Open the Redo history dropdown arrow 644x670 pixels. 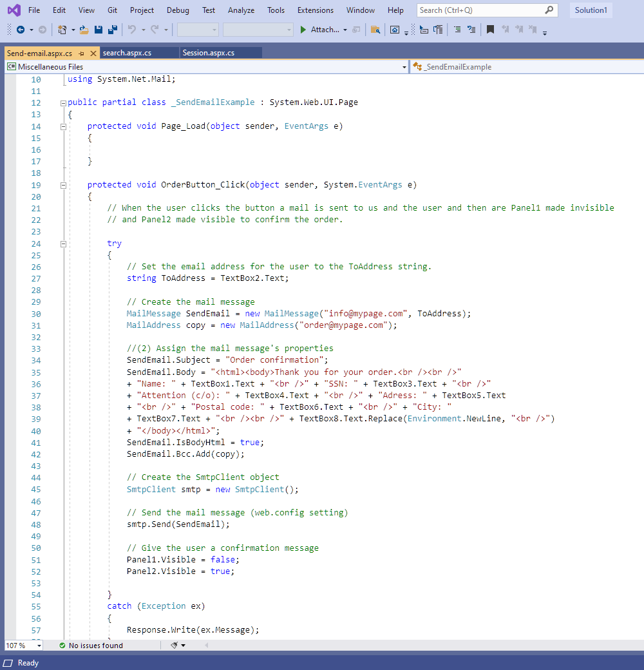pyautogui.click(x=166, y=30)
